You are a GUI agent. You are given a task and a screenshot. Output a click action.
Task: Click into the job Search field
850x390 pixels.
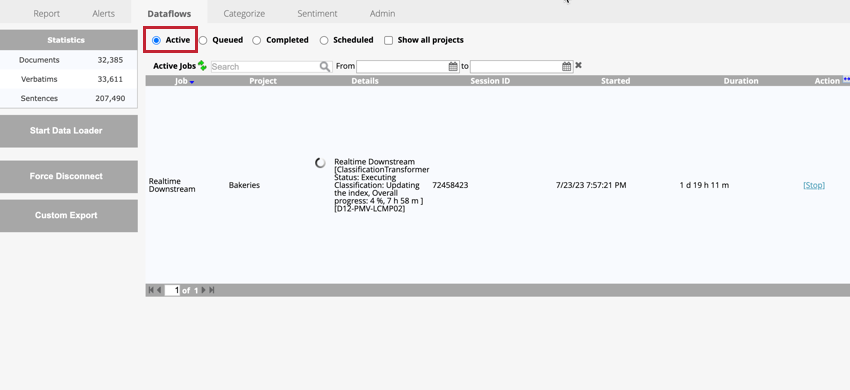(265, 67)
